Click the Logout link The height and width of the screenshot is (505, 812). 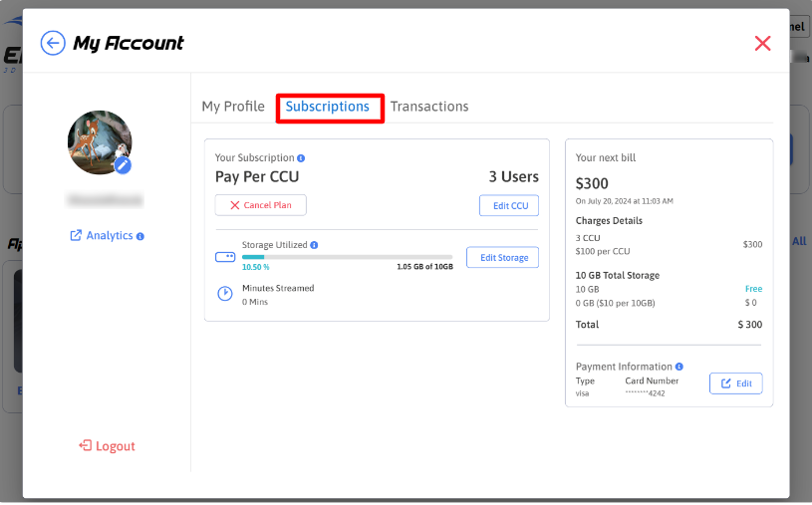107,446
